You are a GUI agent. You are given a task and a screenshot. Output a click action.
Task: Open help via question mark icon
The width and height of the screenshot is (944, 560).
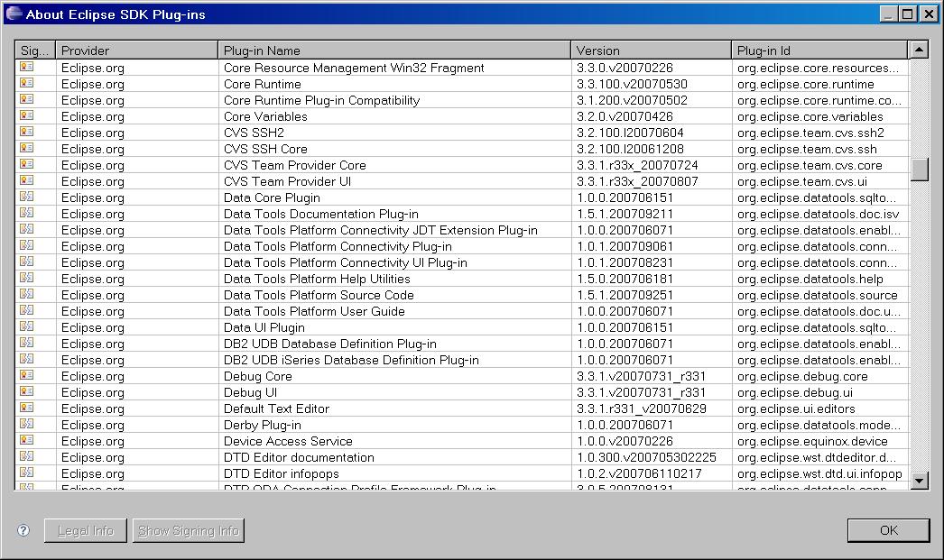click(x=23, y=530)
